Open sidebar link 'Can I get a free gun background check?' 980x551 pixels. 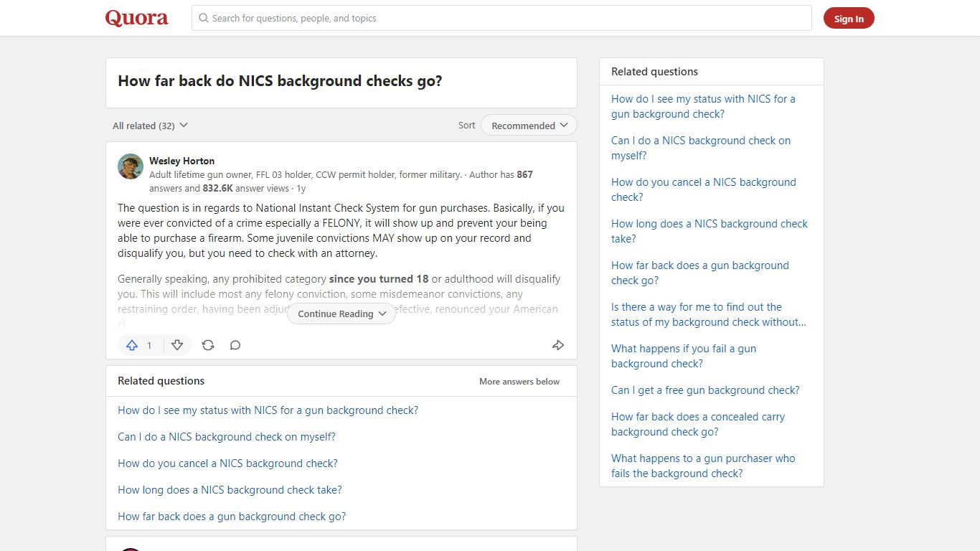705,390
